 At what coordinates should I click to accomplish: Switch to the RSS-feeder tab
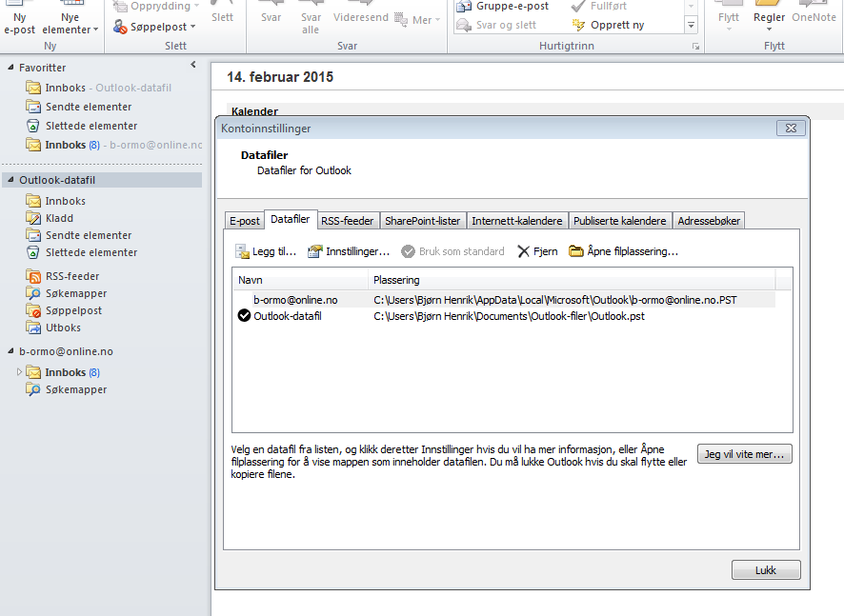347,221
